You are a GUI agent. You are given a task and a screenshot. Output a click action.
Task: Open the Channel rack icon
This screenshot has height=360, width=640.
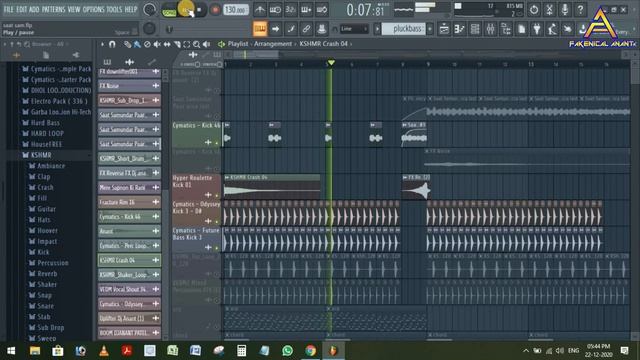tap(475, 29)
